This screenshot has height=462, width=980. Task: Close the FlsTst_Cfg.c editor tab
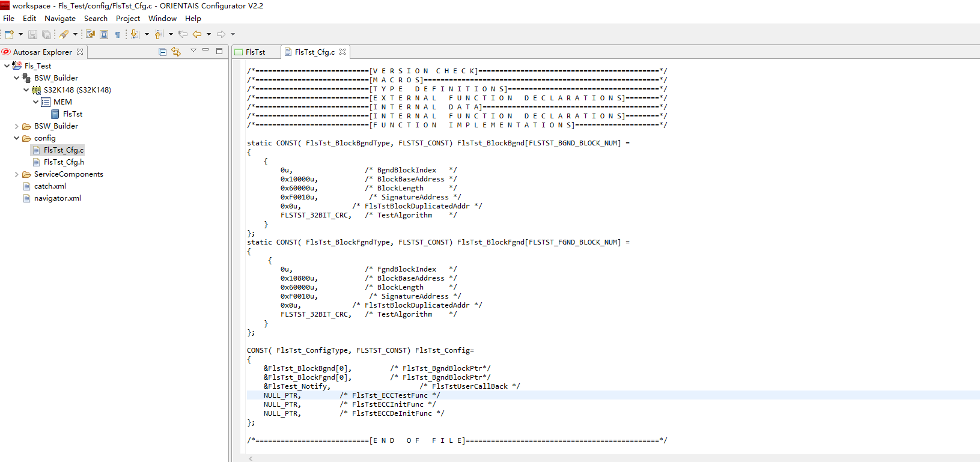(x=342, y=52)
